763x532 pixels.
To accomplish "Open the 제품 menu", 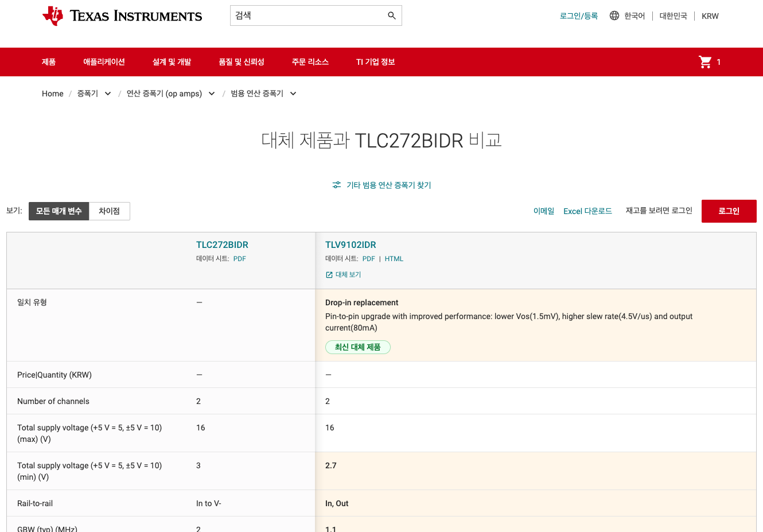I will (49, 62).
